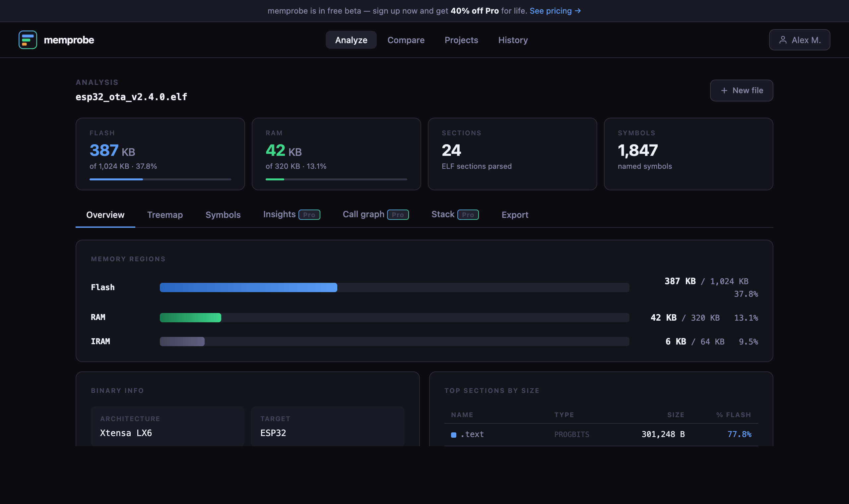
Task: Click the 301,248 B size value
Action: tap(663, 434)
